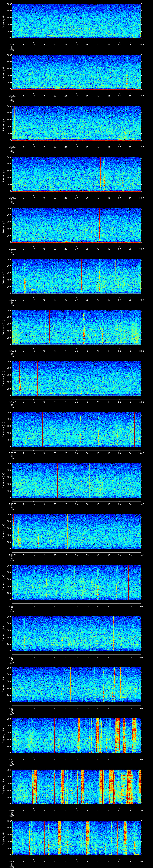Viewport: 153px width, 868px height.
Task: Click the 30-second tick label under 12:09:00 panel
Action: pyautogui.click(x=76, y=453)
